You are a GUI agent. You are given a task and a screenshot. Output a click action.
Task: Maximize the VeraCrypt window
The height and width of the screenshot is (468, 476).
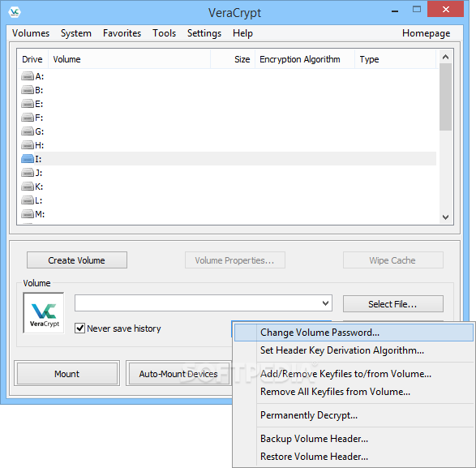(417, 10)
